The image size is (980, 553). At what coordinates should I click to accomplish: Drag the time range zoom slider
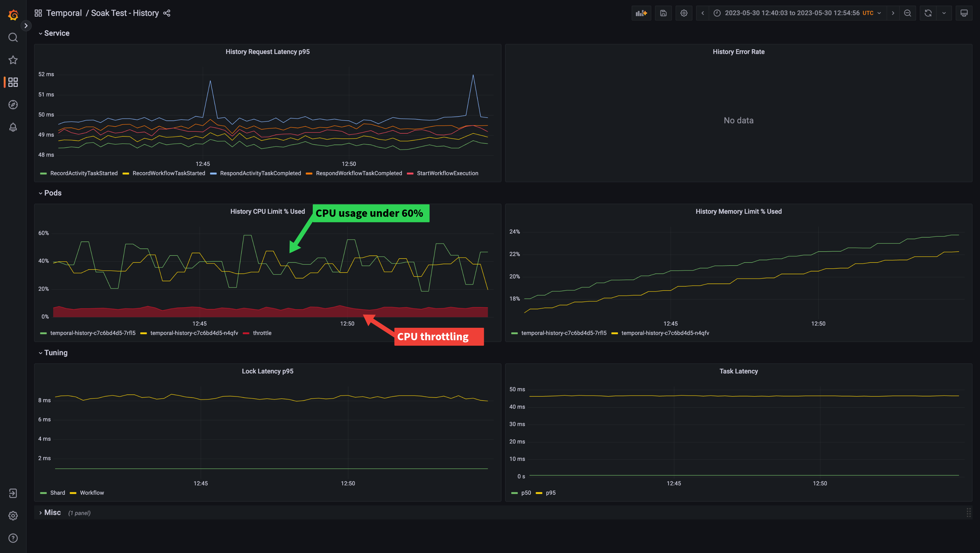908,13
